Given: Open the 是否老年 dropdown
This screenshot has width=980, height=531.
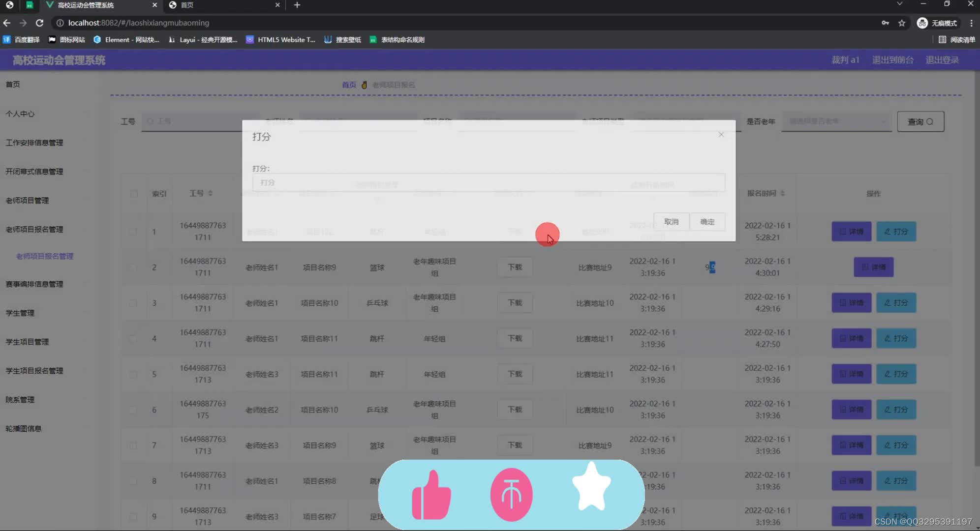Looking at the screenshot, I should coord(836,121).
